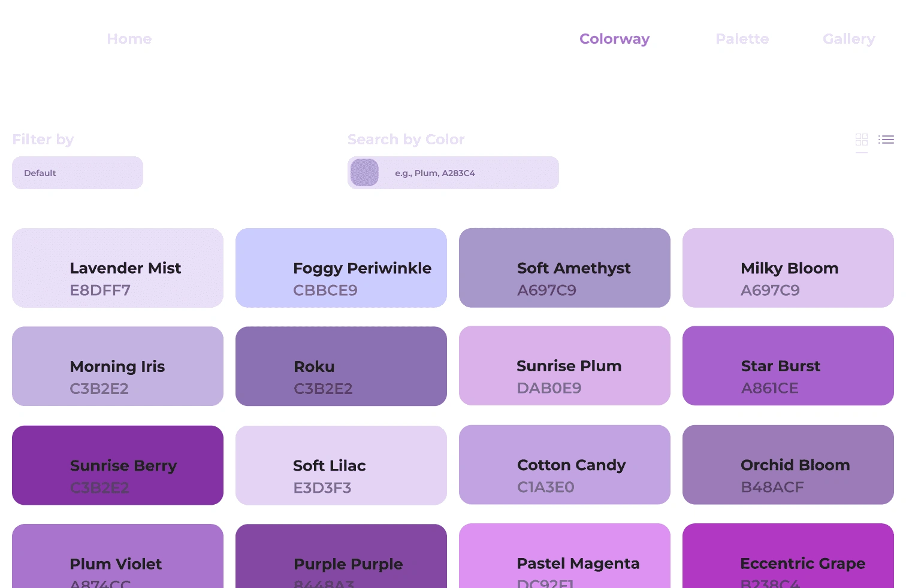Pick the Foggy Periwinkle swatch
The width and height of the screenshot is (906, 588).
341,268
